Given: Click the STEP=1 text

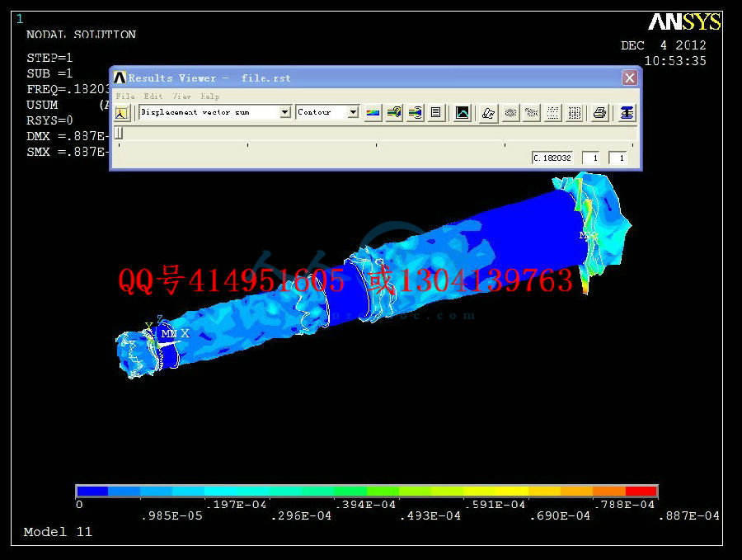Looking at the screenshot, I should 49,58.
